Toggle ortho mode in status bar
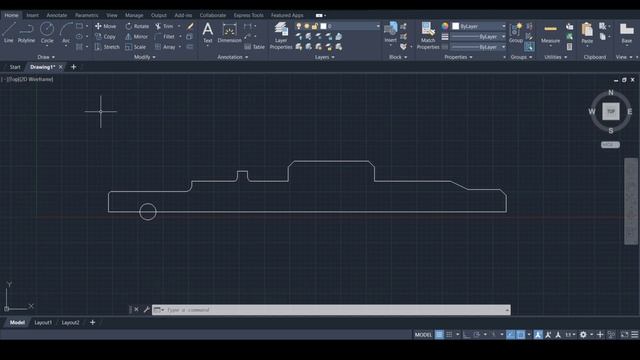This screenshot has height=360, width=640. (x=467, y=335)
